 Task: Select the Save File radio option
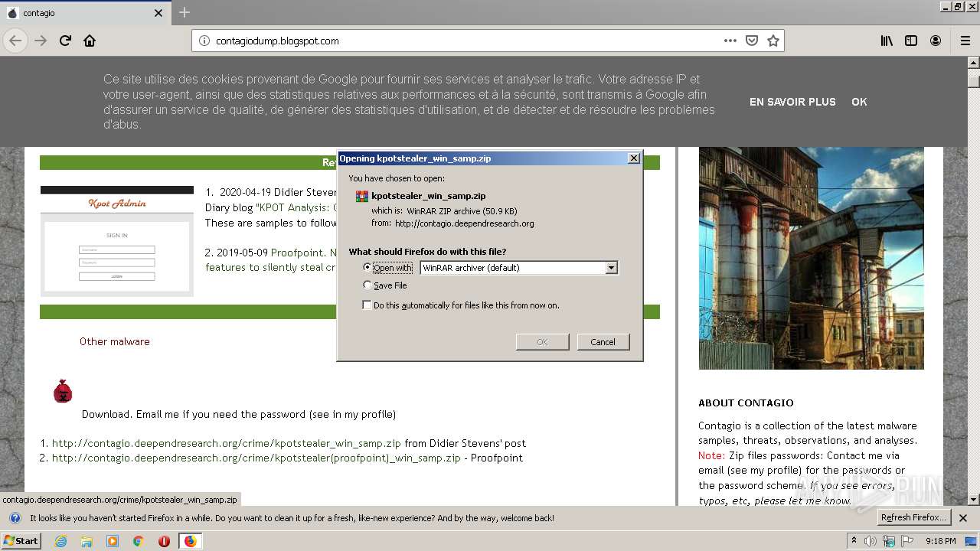[x=367, y=285]
